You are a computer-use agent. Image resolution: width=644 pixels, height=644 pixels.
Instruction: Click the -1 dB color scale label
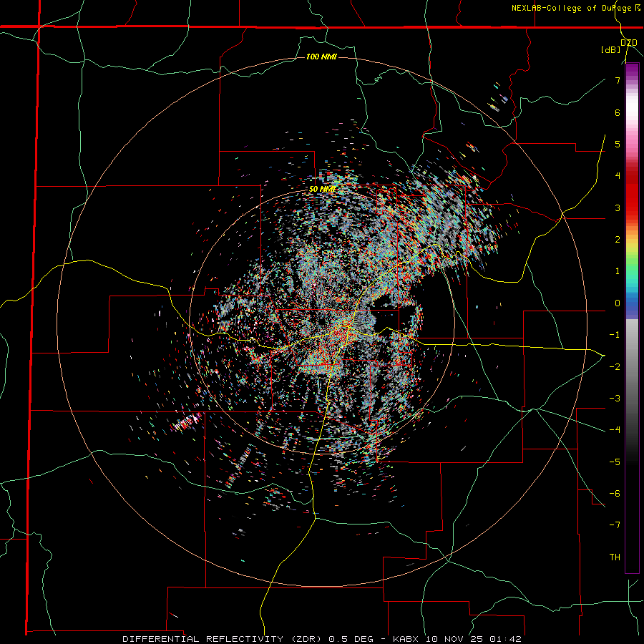pyautogui.click(x=615, y=335)
